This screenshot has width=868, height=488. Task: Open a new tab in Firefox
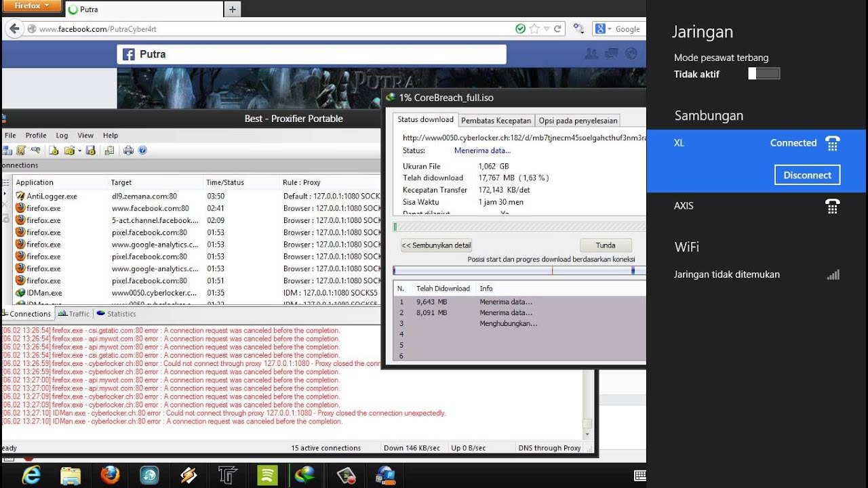[233, 9]
